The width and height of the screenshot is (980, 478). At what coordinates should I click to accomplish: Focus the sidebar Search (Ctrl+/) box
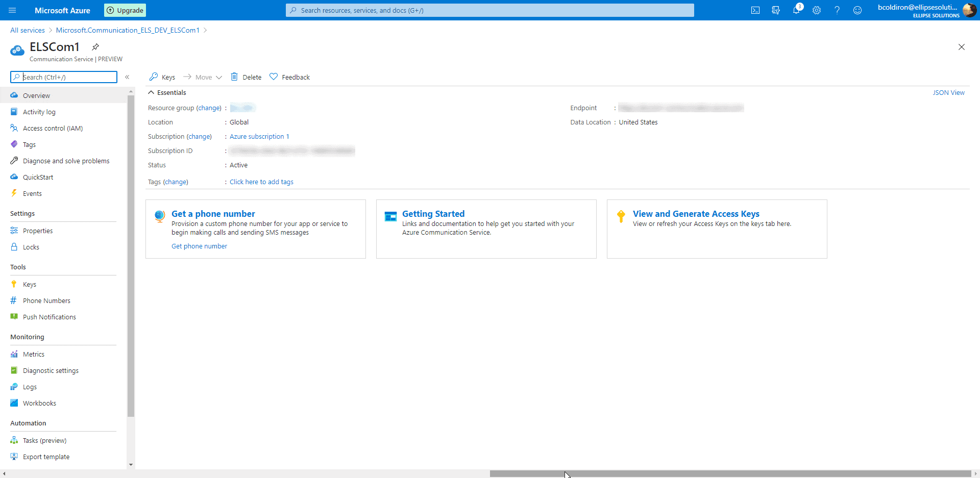(64, 77)
